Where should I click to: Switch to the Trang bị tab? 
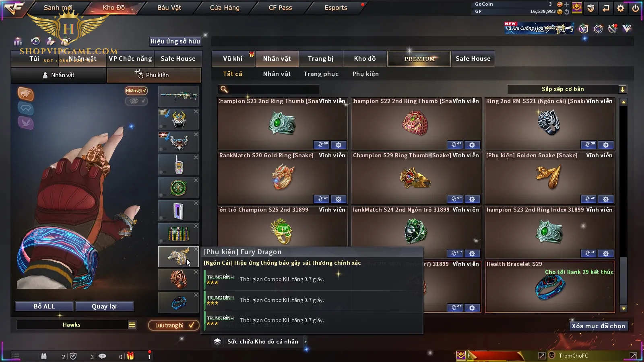(321, 59)
